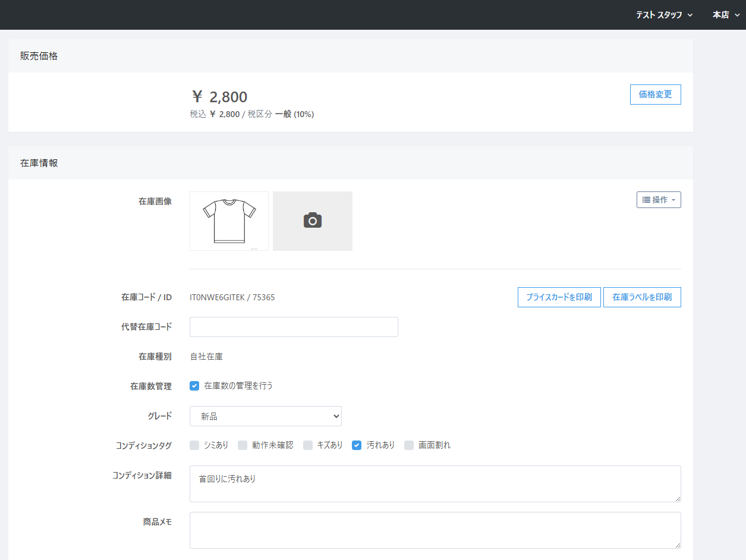Print the price card (プライスカードを印刷)
Image resolution: width=746 pixels, height=560 pixels.
tap(559, 297)
